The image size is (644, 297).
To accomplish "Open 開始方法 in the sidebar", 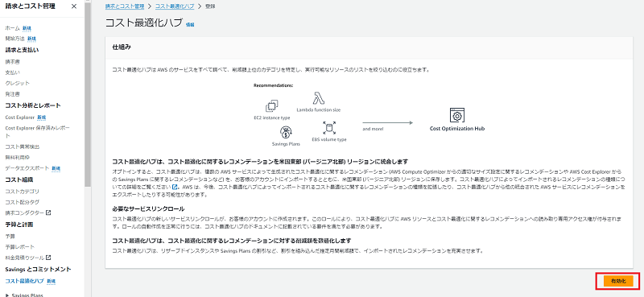I will 14,39.
